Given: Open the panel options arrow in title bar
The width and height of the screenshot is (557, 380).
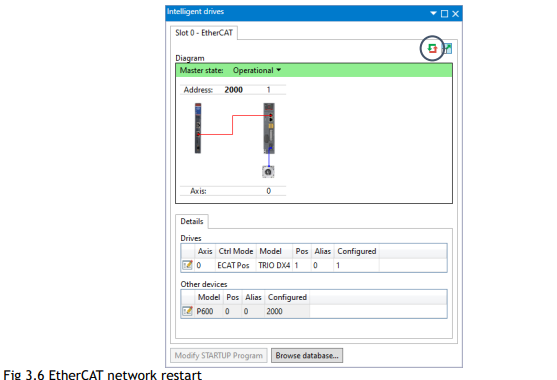Looking at the screenshot, I should (433, 13).
